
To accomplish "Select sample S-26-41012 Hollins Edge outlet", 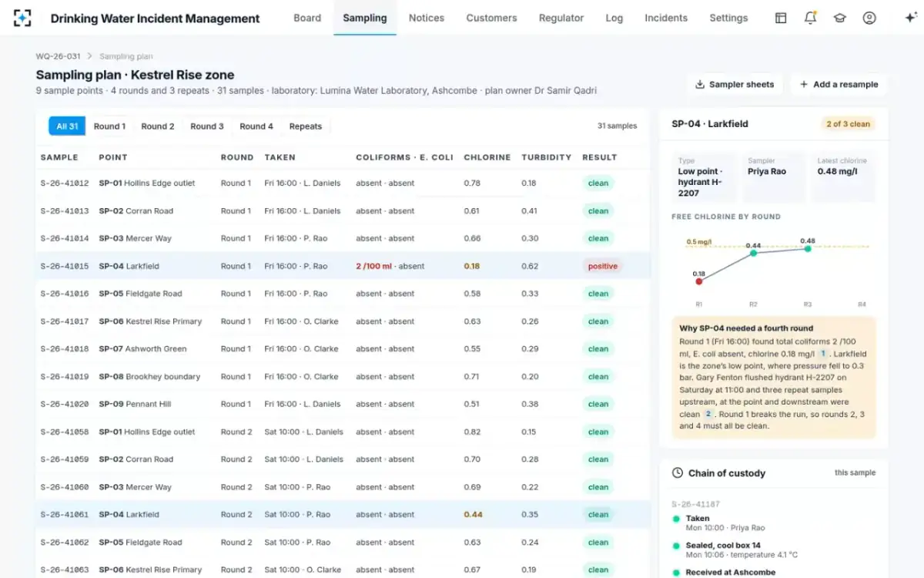I will pyautogui.click(x=343, y=183).
